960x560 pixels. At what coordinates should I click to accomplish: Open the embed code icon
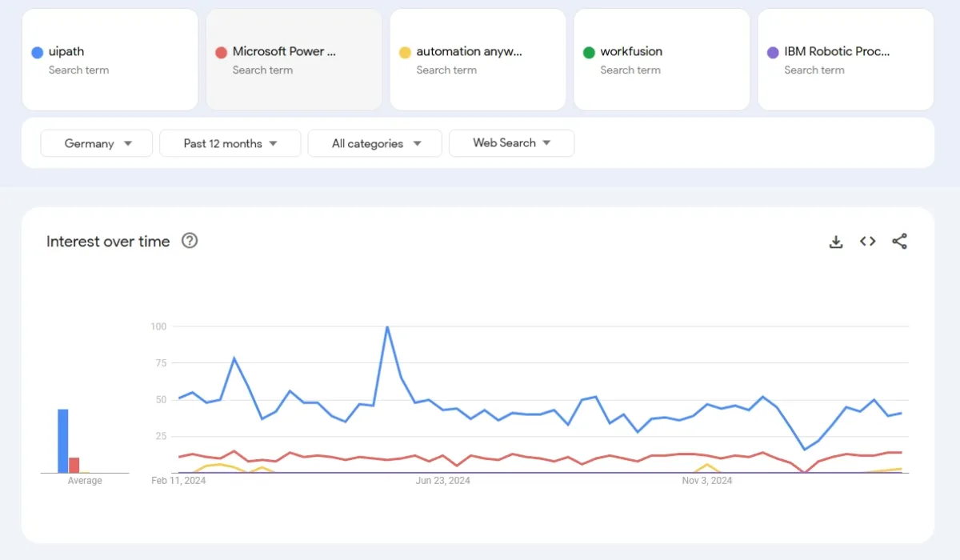[868, 242]
